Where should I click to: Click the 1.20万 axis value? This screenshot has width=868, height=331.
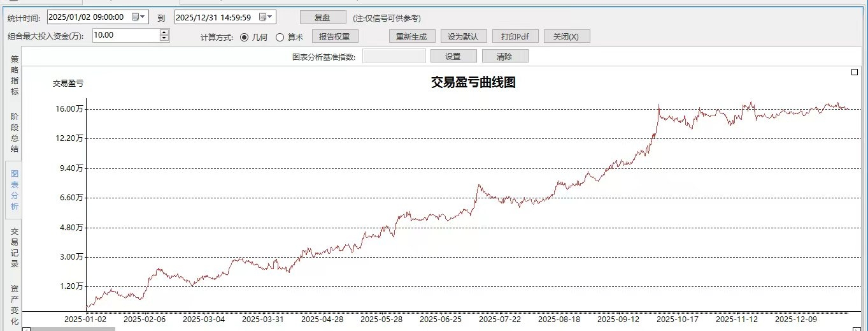[71, 286]
